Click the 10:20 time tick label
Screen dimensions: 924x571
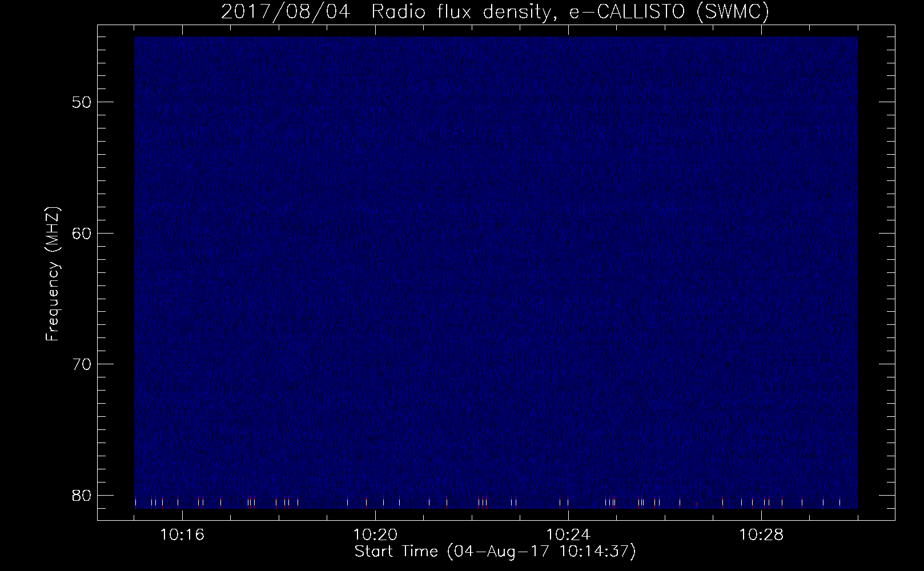tap(375, 535)
